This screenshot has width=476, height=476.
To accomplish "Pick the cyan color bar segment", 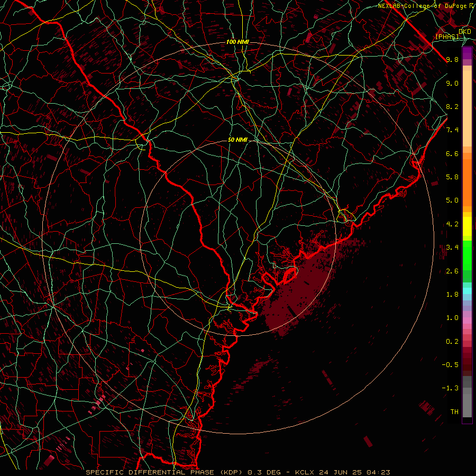I will (467, 291).
